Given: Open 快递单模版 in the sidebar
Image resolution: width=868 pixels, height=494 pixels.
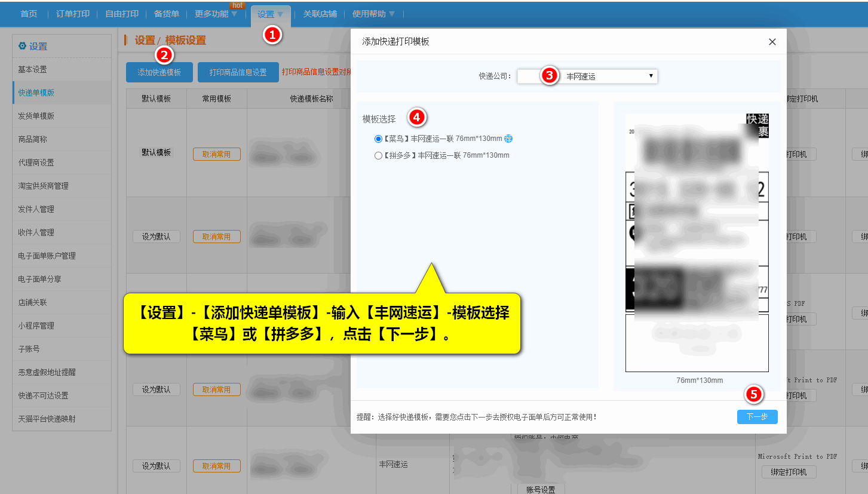Looking at the screenshot, I should 62,93.
